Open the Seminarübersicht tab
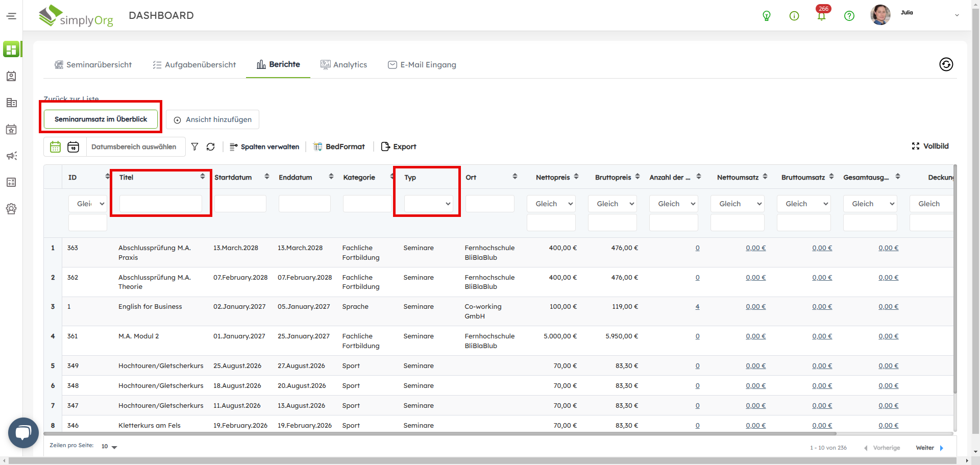980x465 pixels. [93, 65]
